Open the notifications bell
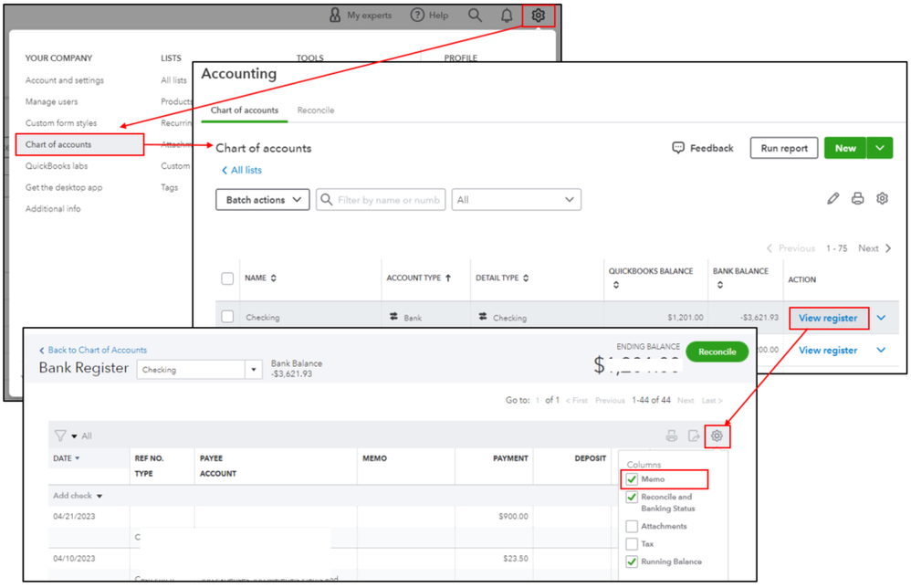 tap(507, 16)
